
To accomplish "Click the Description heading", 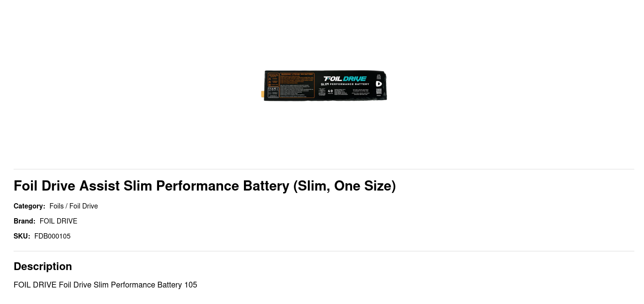I will 43,266.
